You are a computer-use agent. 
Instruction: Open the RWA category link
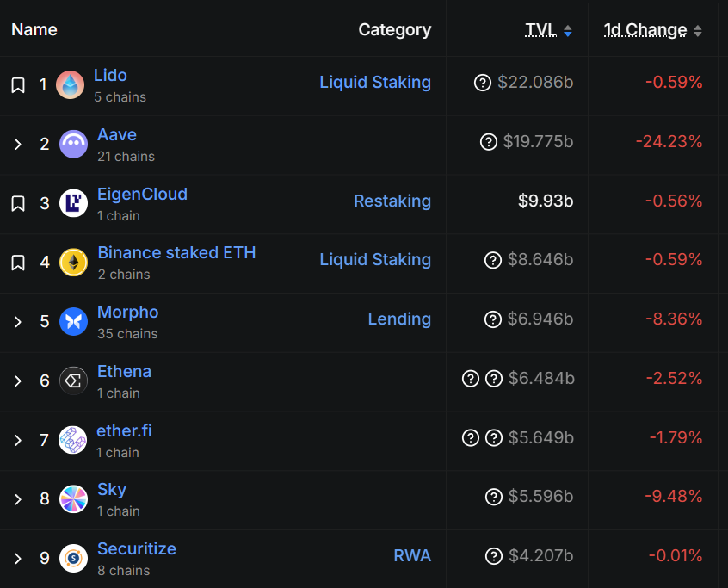coord(412,556)
